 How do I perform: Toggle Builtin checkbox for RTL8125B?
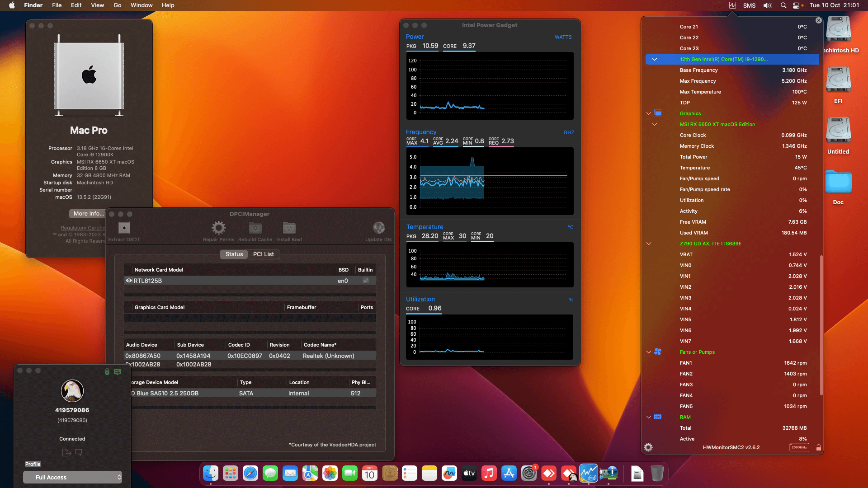pyautogui.click(x=365, y=281)
